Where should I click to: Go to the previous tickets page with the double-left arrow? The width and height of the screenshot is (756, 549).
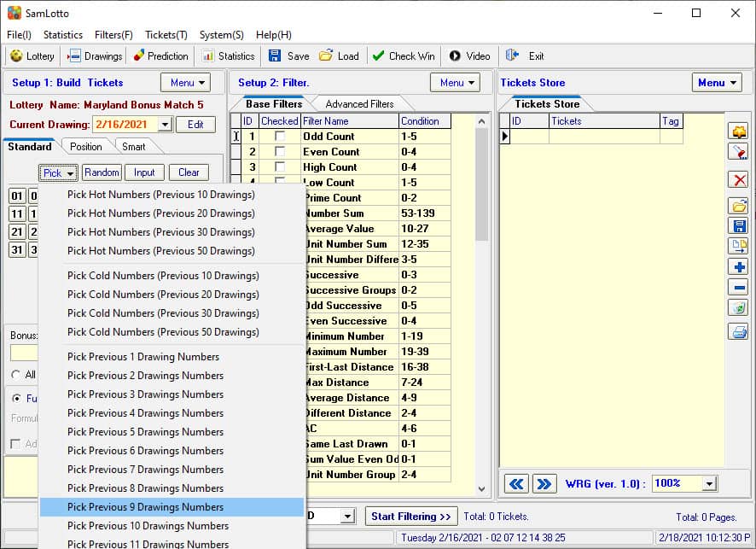(x=516, y=484)
